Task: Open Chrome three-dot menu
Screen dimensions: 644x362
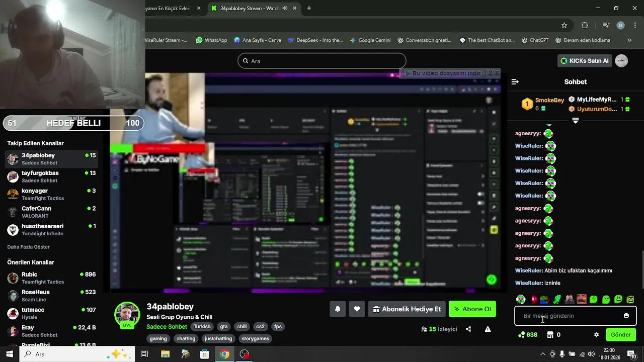Action: click(634, 25)
